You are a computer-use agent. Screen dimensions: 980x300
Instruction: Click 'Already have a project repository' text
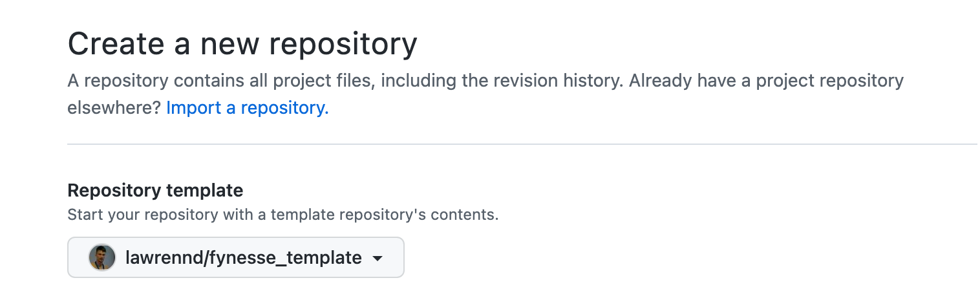pos(766,81)
